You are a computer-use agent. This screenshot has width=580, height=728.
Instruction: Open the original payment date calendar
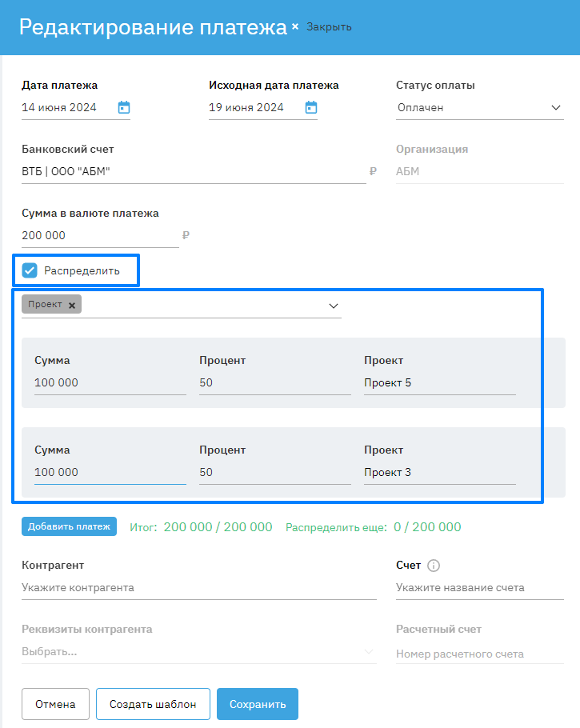(x=311, y=107)
